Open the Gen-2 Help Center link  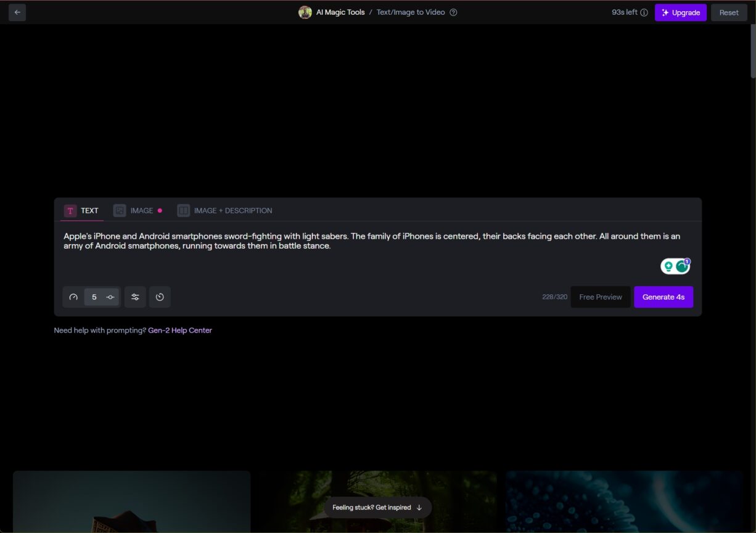point(180,331)
